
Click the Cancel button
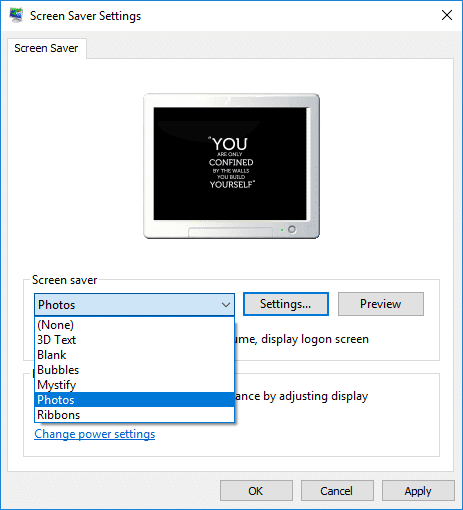[x=337, y=491]
